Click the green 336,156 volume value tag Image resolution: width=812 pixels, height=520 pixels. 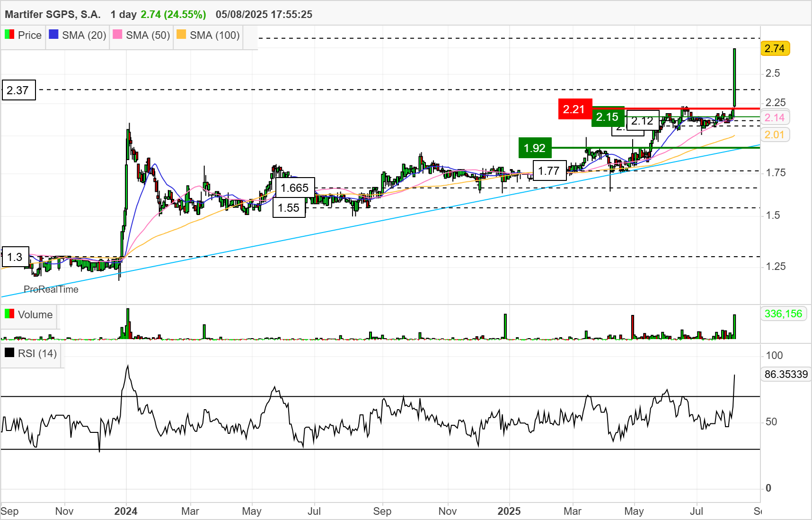click(784, 314)
